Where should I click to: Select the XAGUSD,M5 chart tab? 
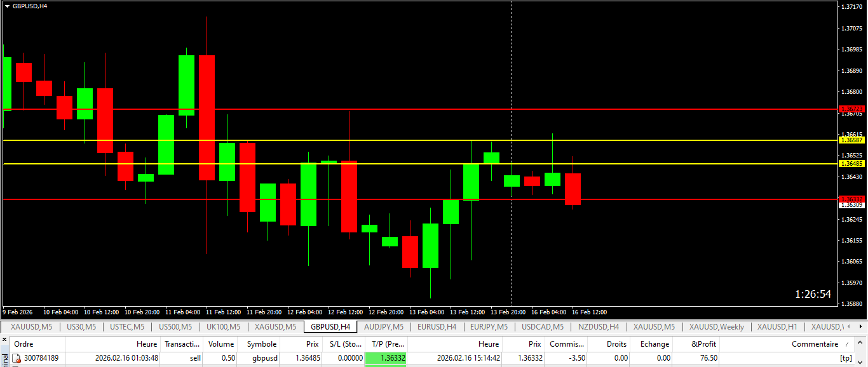pyautogui.click(x=275, y=327)
